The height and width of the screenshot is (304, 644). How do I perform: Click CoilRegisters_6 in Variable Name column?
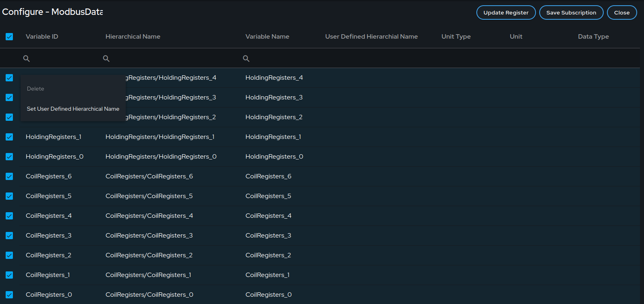tap(268, 176)
